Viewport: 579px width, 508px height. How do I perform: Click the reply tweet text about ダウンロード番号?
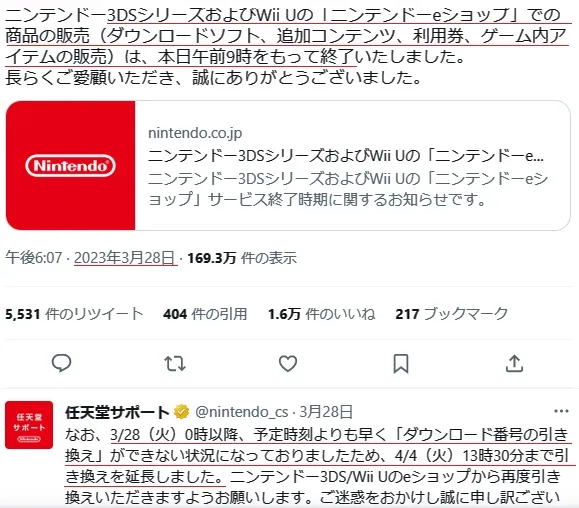click(x=317, y=467)
